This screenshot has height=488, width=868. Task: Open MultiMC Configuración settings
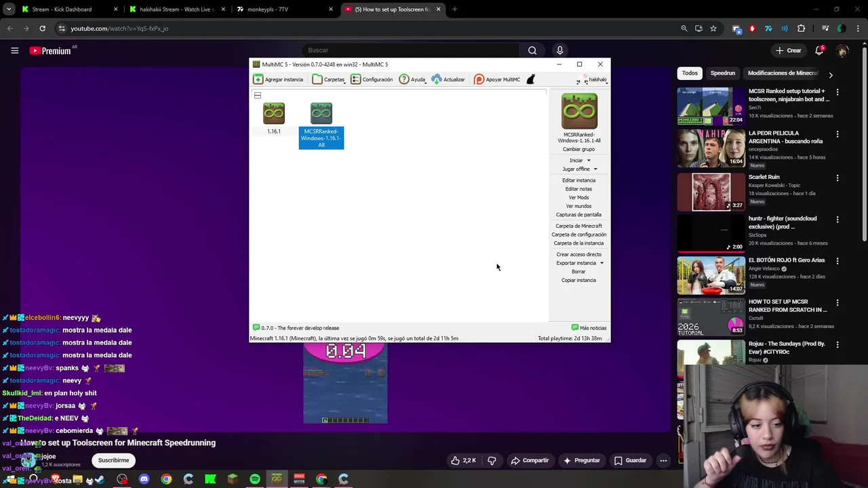click(372, 79)
